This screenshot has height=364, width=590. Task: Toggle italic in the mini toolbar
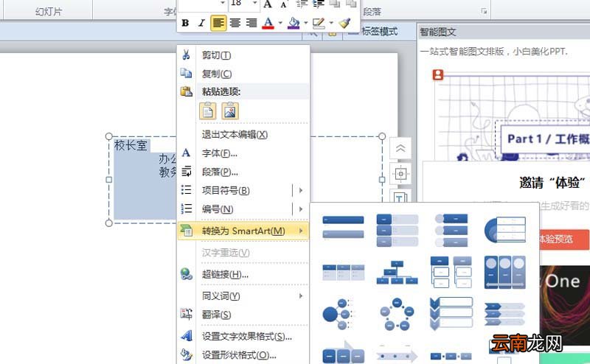(201, 23)
